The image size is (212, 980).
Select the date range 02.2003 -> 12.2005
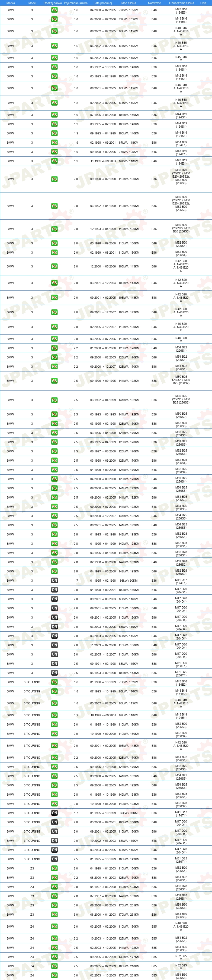coord(103,948)
